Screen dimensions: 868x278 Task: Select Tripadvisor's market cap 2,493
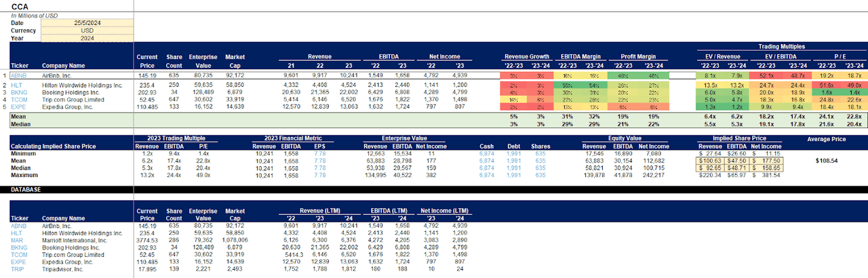tap(235, 268)
